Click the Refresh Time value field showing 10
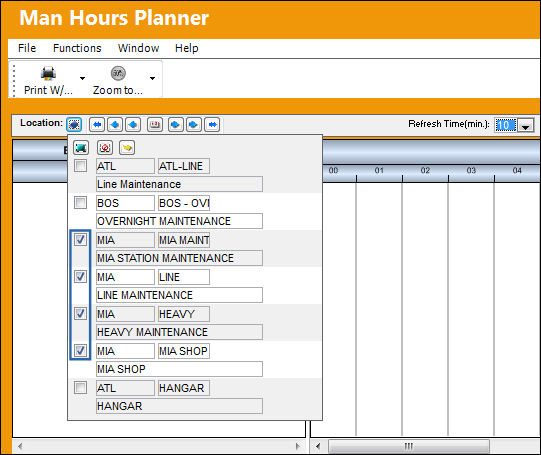 point(506,125)
